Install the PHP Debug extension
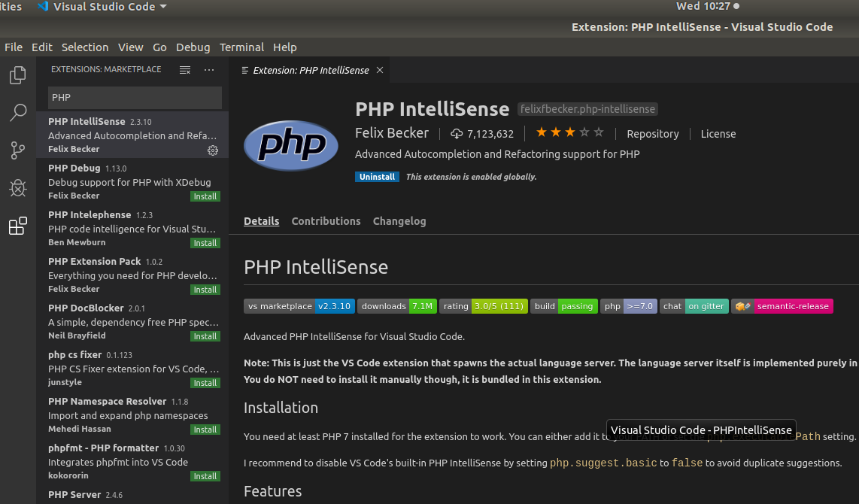This screenshot has width=859, height=504. click(x=205, y=196)
